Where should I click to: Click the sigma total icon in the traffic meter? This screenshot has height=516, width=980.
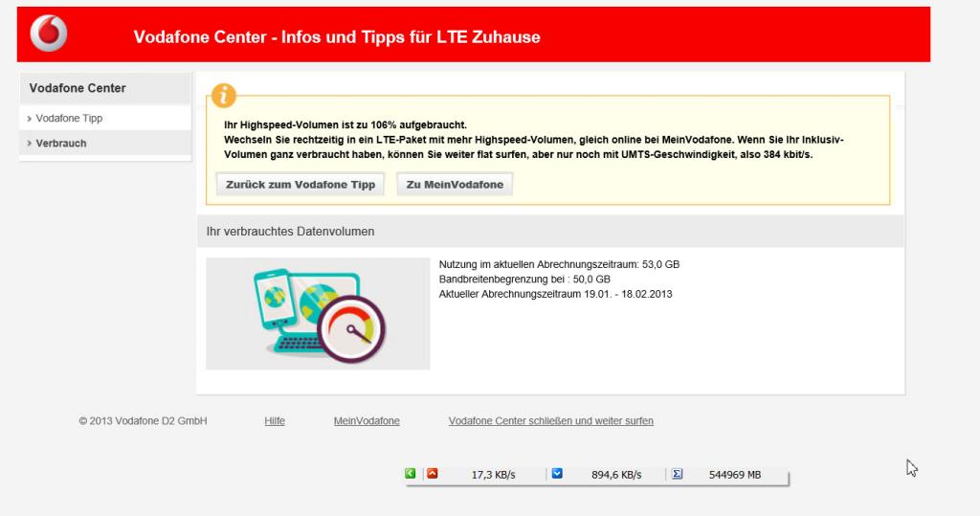pos(677,474)
